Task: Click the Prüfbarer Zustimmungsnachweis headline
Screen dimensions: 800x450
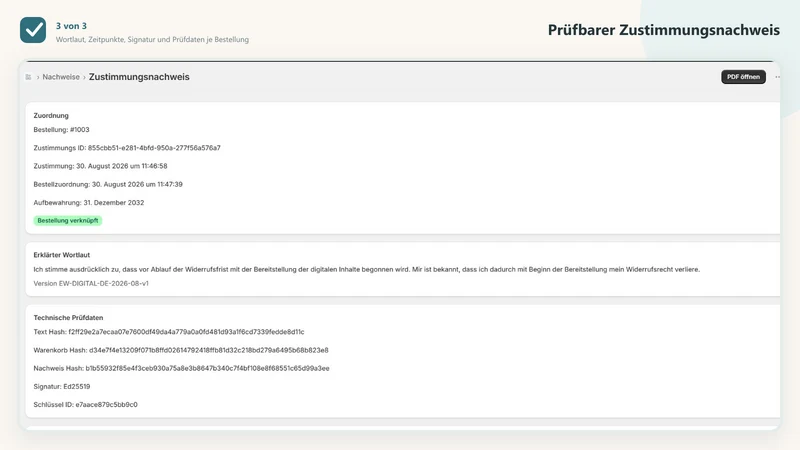Action: click(x=664, y=30)
